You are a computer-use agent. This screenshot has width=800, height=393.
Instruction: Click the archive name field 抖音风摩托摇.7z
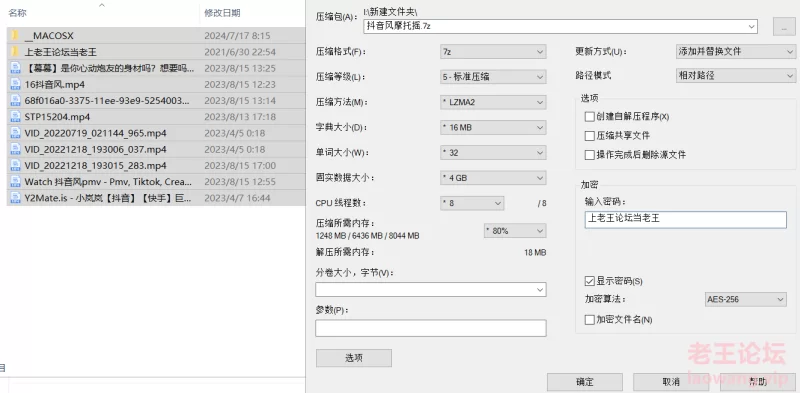point(560,26)
